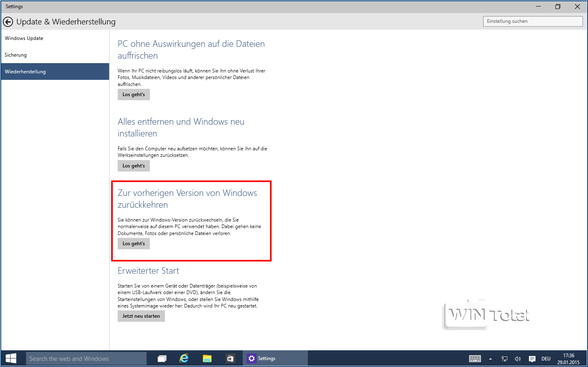Switch the DEU keyboard language indicator

546,359
